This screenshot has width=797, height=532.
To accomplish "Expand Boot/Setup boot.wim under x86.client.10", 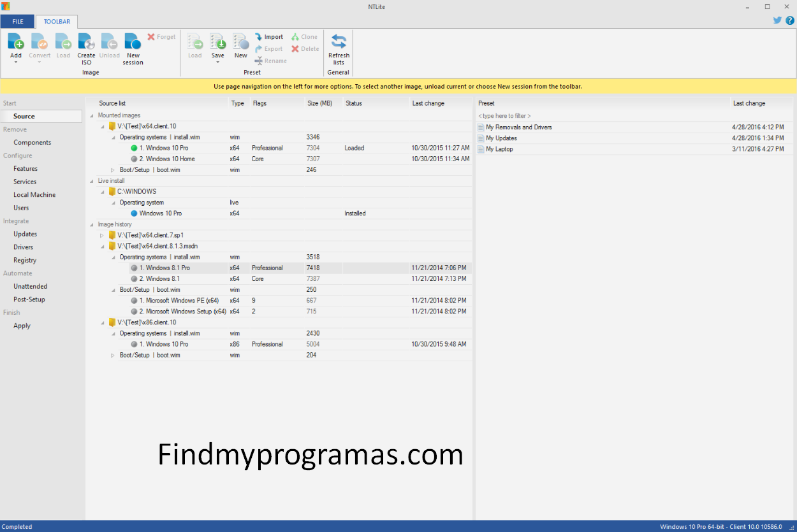I will point(113,356).
